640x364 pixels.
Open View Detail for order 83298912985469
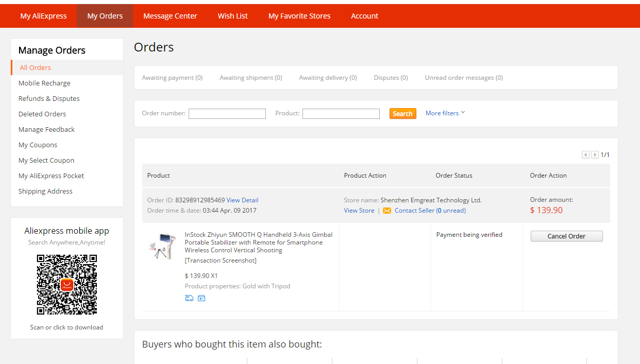click(x=242, y=200)
